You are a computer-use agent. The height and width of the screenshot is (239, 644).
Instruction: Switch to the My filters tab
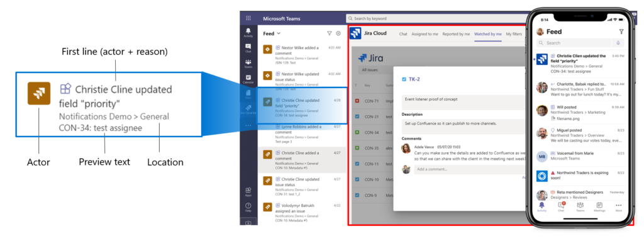(514, 34)
